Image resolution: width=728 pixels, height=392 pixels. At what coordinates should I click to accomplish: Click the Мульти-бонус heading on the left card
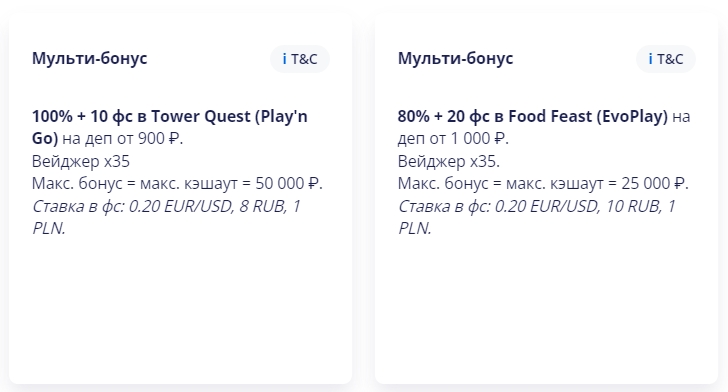pyautogui.click(x=90, y=59)
